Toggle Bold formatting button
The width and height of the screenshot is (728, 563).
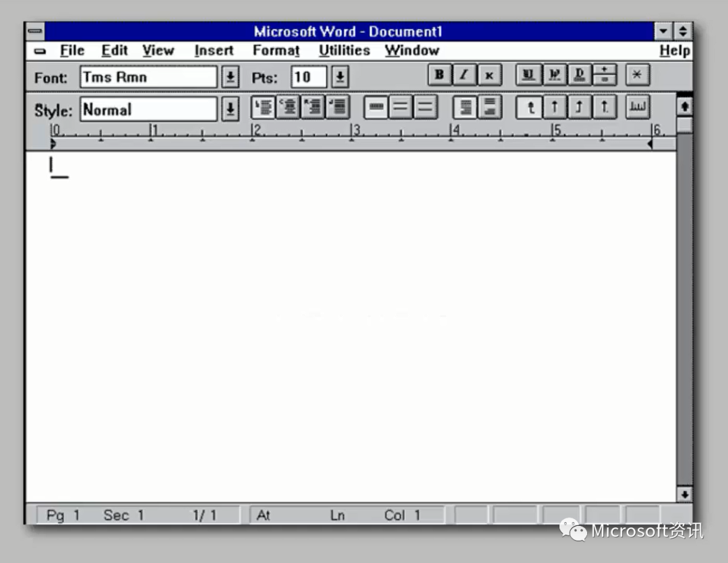[439, 75]
